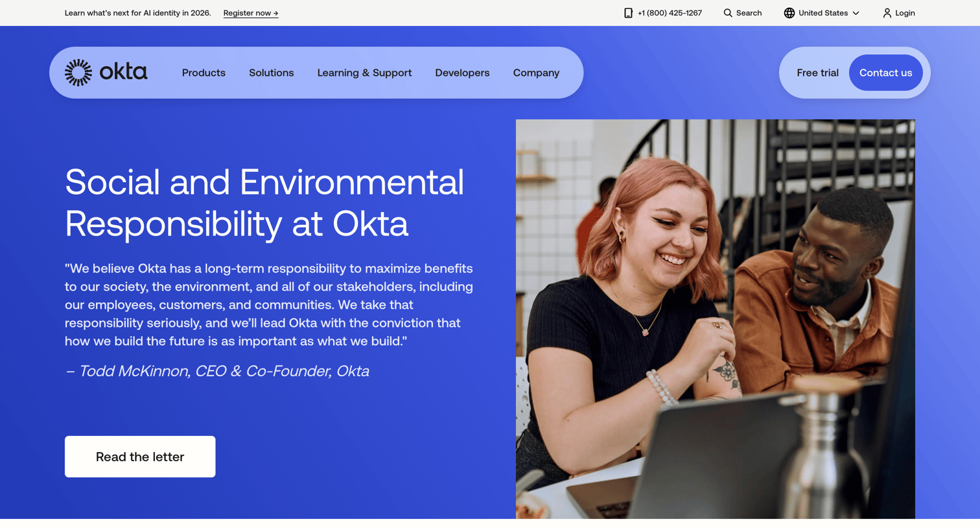The width and height of the screenshot is (980, 528).
Task: Open the Developers menu
Action: pos(462,73)
